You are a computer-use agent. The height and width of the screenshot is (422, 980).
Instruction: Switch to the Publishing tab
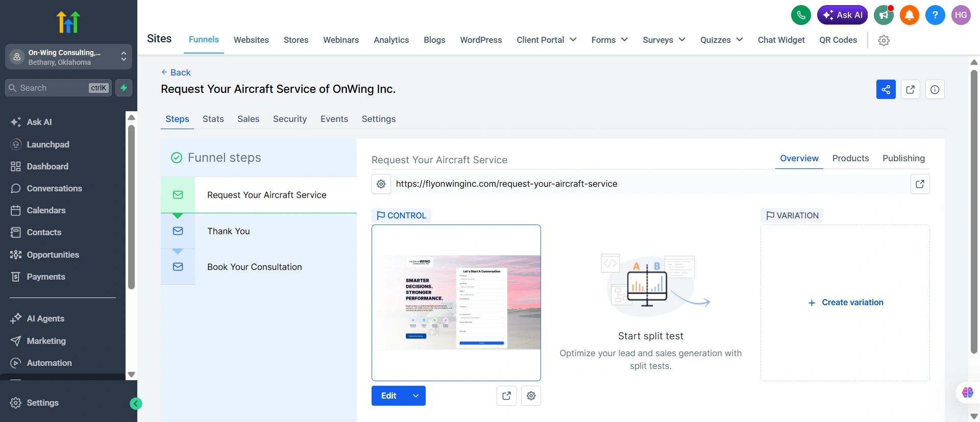point(903,158)
